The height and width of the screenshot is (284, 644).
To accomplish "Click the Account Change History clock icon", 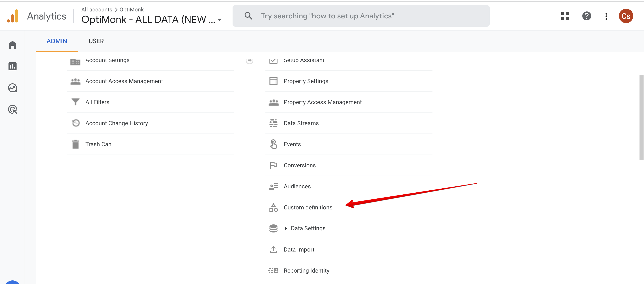I will point(76,123).
